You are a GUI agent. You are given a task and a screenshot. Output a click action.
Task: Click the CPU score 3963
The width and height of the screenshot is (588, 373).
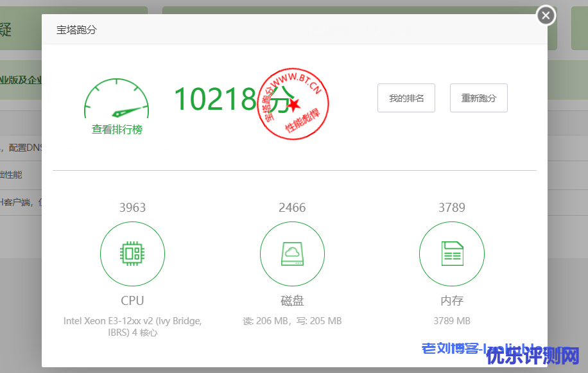pyautogui.click(x=132, y=207)
